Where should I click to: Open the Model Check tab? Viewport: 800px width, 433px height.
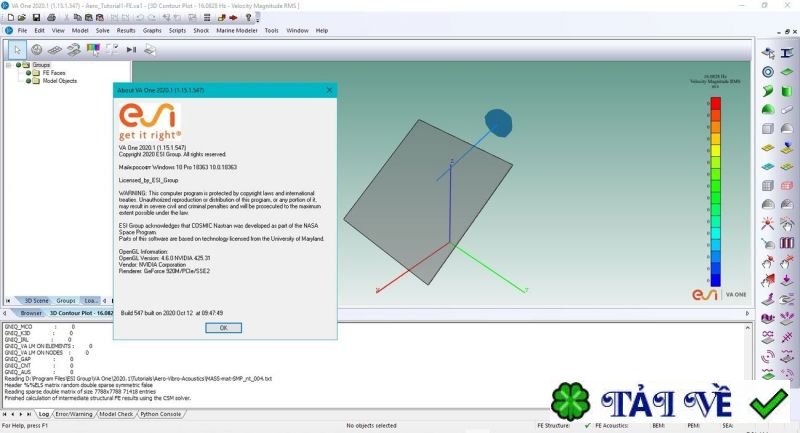coord(116,414)
